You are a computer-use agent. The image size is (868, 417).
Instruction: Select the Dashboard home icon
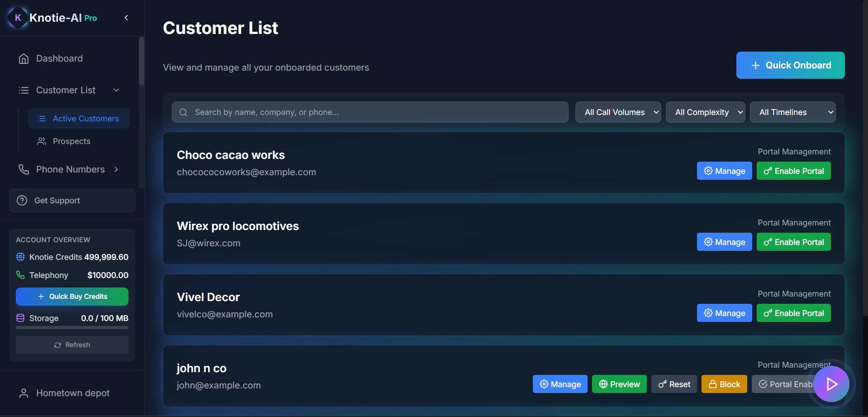(x=24, y=58)
